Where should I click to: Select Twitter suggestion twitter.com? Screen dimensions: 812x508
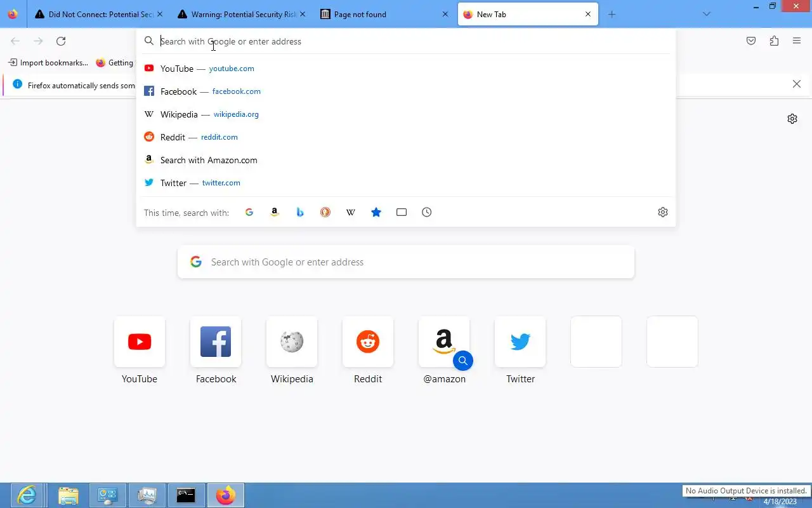point(406,183)
